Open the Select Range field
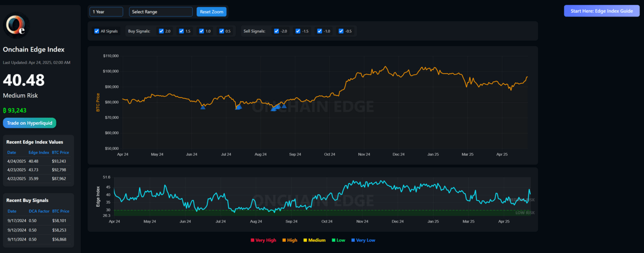This screenshot has width=644, height=253. pyautogui.click(x=161, y=12)
